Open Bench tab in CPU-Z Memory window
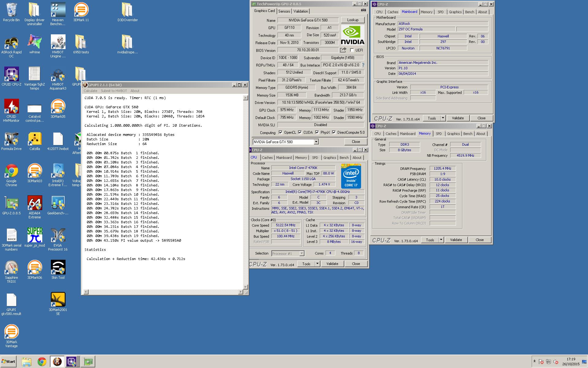 click(x=468, y=134)
